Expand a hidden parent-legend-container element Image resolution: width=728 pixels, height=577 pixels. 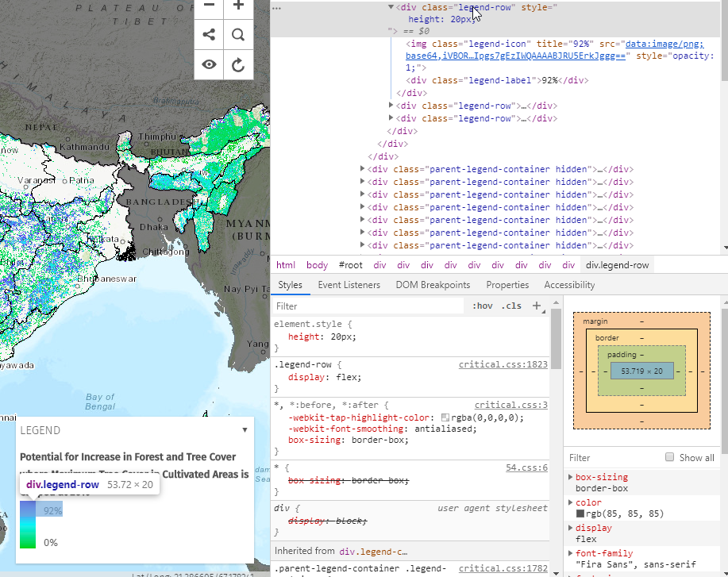pyautogui.click(x=362, y=169)
